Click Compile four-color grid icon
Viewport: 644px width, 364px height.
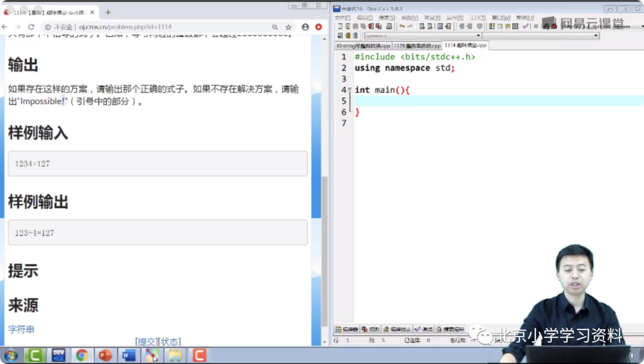491,26
